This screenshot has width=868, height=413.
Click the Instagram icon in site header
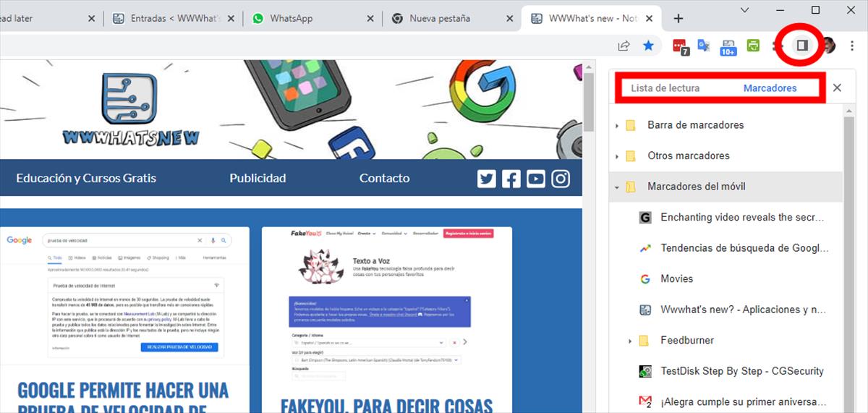coord(561,179)
